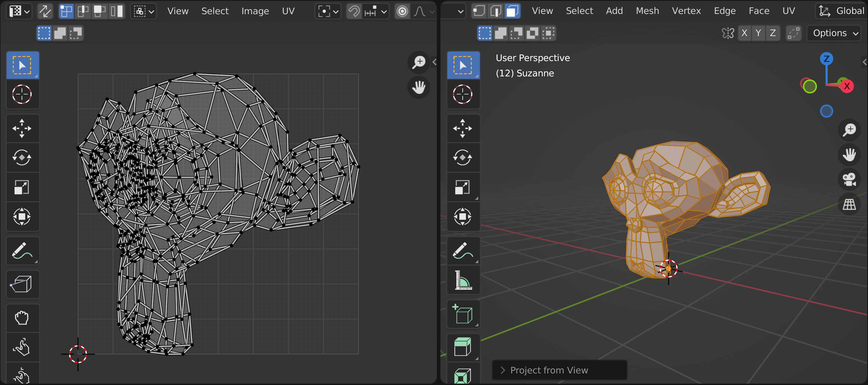Image resolution: width=868 pixels, height=385 pixels.
Task: Click the Cursor tool in UV editor
Action: tap(22, 94)
